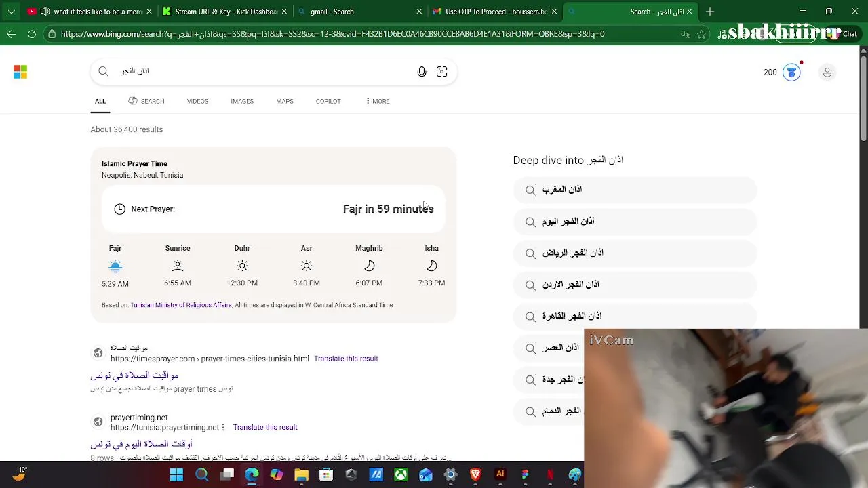
Task: Click the 'Fajr in 59 minutes' text
Action: coord(388,209)
